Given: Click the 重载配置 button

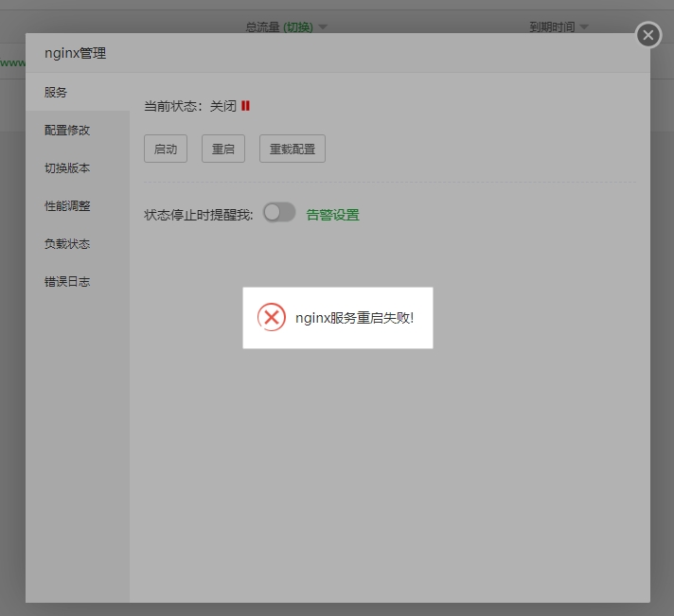Looking at the screenshot, I should (293, 149).
